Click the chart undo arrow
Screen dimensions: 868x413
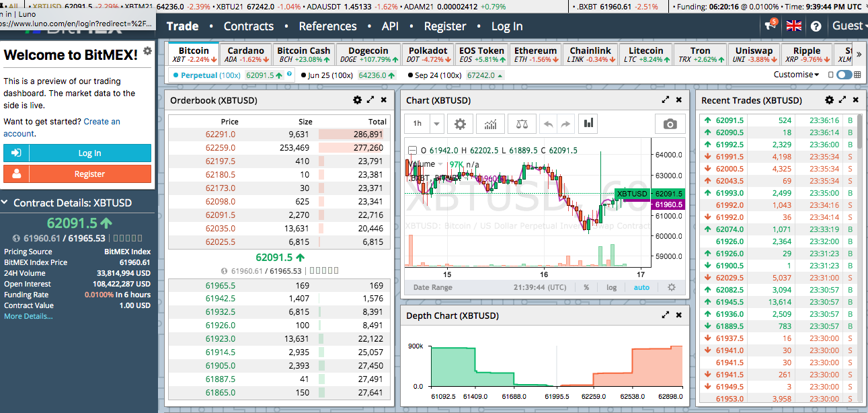point(549,124)
